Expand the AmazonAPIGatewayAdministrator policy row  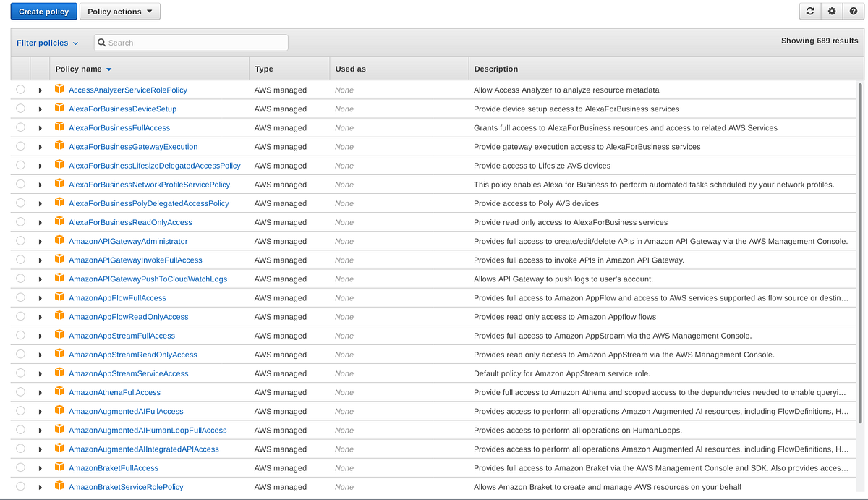point(41,241)
